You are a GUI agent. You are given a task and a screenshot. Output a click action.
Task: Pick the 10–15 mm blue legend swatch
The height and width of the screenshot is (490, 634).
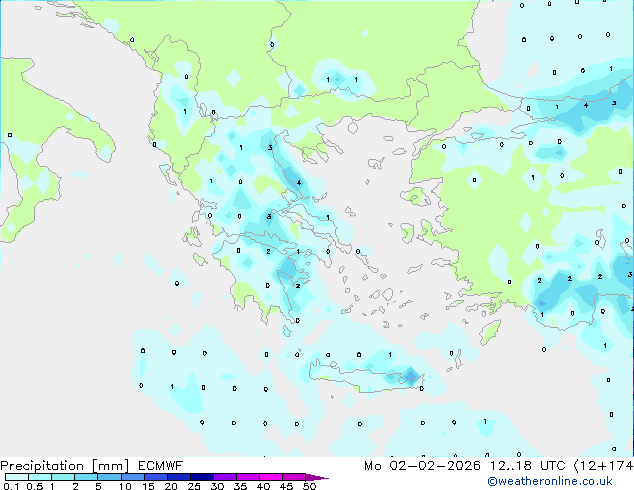(x=133, y=477)
